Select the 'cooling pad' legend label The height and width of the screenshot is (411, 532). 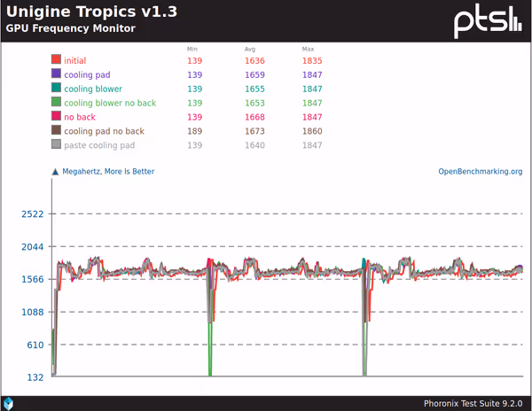pyautogui.click(x=87, y=75)
